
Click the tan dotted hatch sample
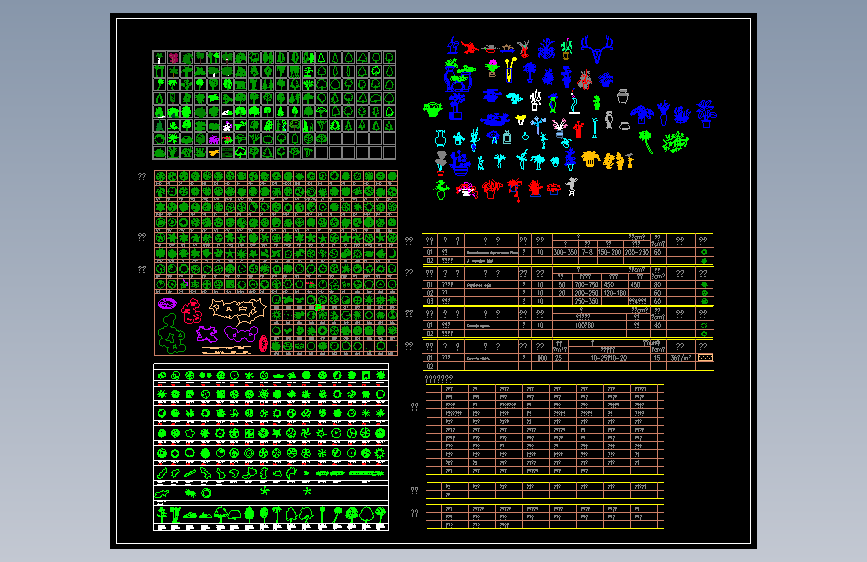tap(705, 358)
